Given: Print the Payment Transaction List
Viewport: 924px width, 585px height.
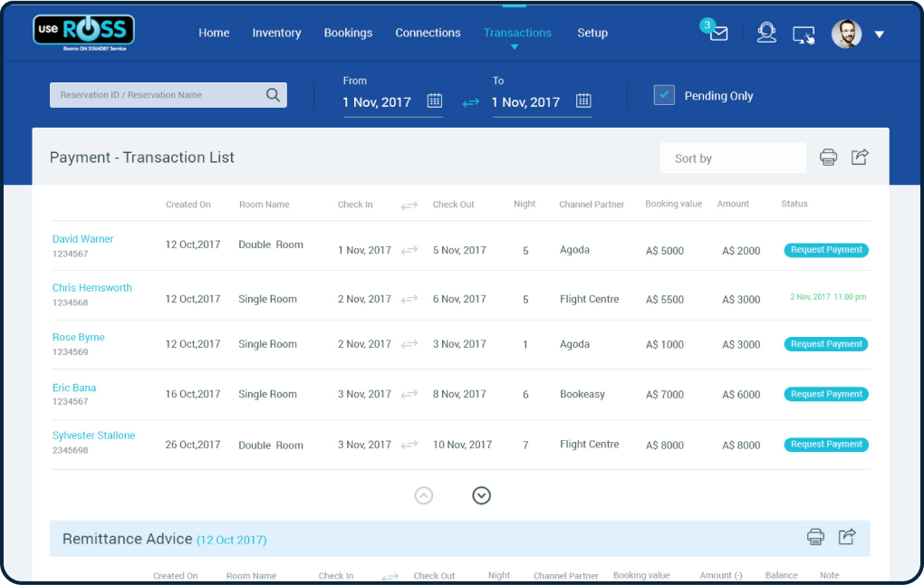Looking at the screenshot, I should 828,158.
